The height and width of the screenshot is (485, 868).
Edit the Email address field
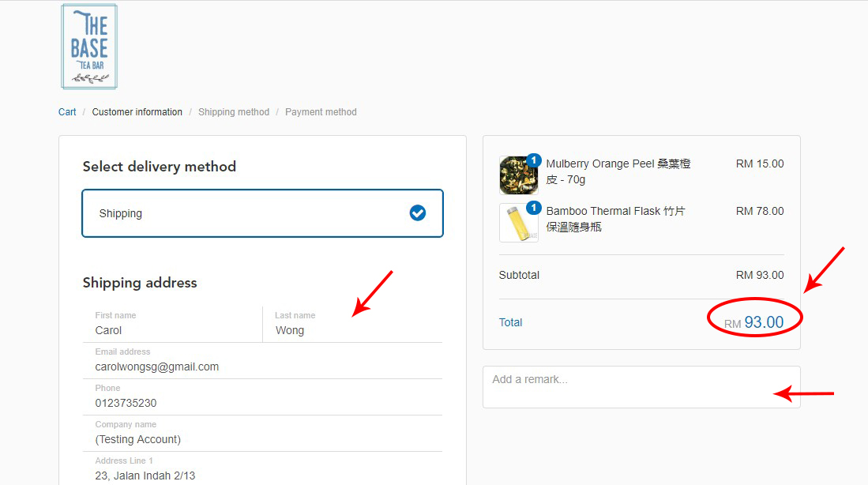[262, 367]
